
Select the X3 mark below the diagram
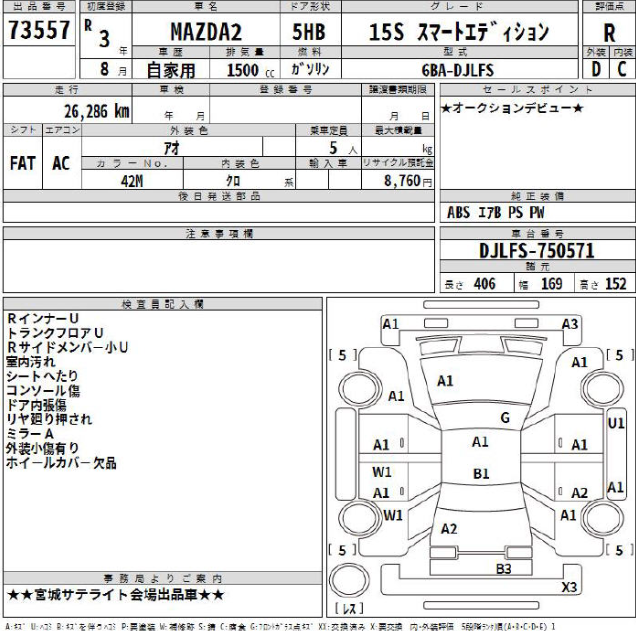click(x=570, y=586)
